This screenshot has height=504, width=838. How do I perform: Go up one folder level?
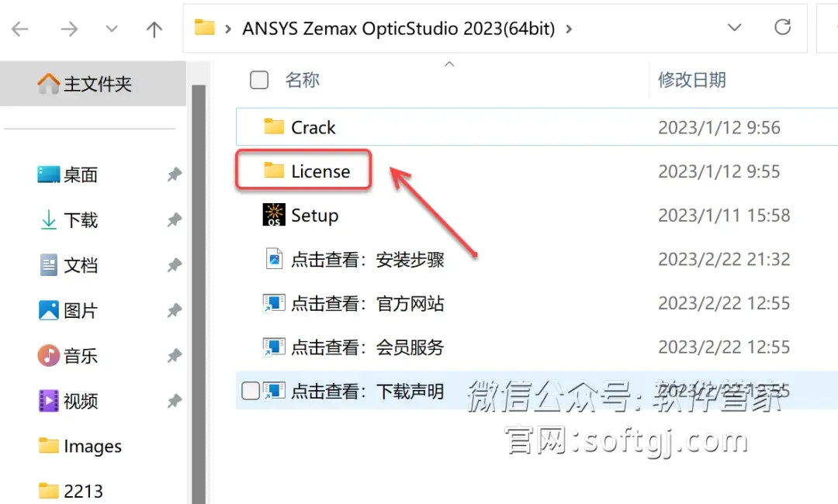coord(154,29)
